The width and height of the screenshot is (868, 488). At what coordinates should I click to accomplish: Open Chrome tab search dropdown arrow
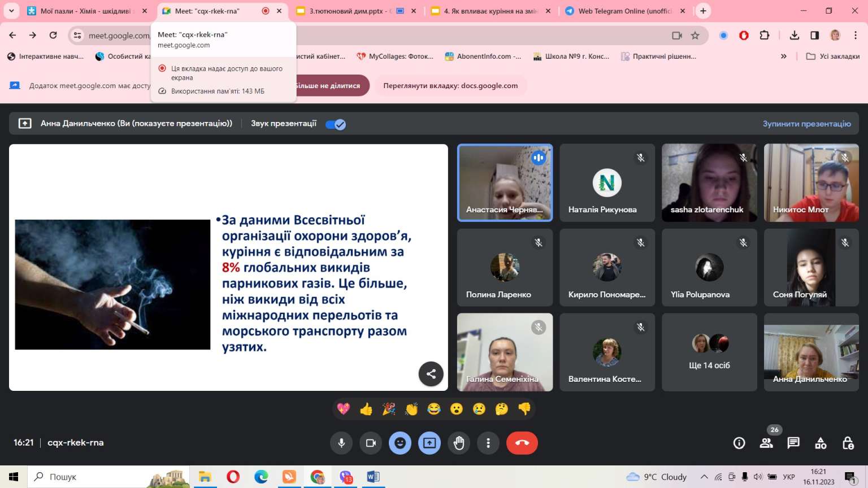click(x=11, y=11)
